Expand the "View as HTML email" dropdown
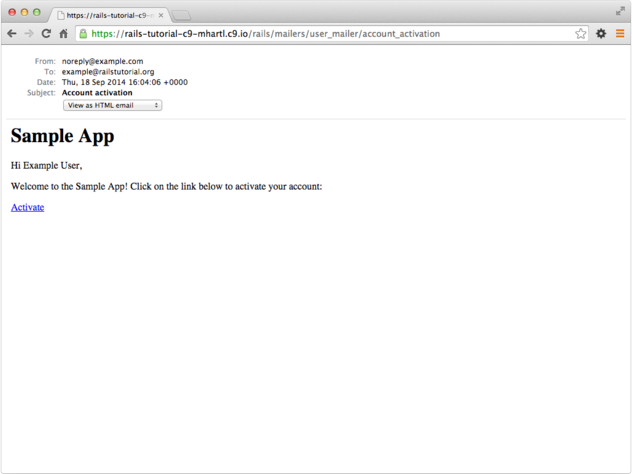 coord(112,105)
